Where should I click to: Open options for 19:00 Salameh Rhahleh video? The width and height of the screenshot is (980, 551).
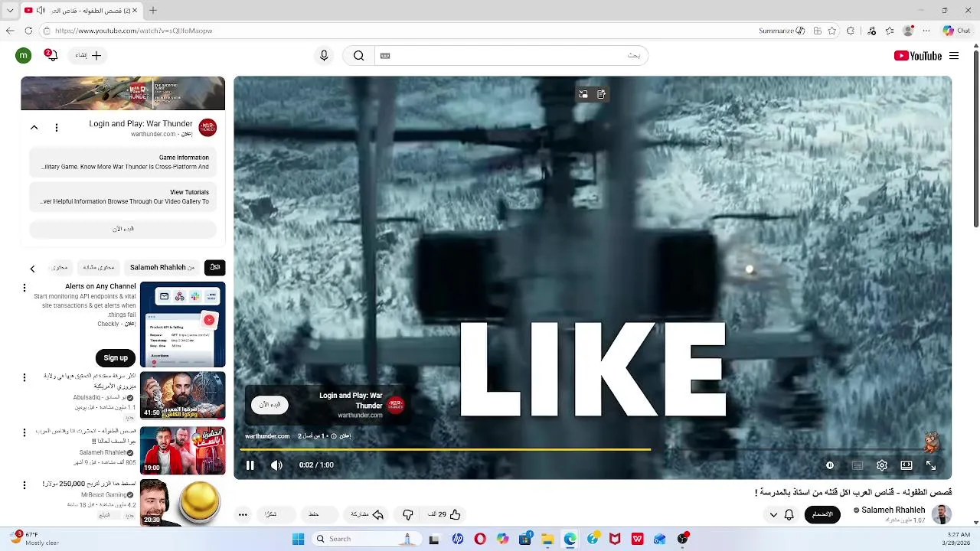24,432
